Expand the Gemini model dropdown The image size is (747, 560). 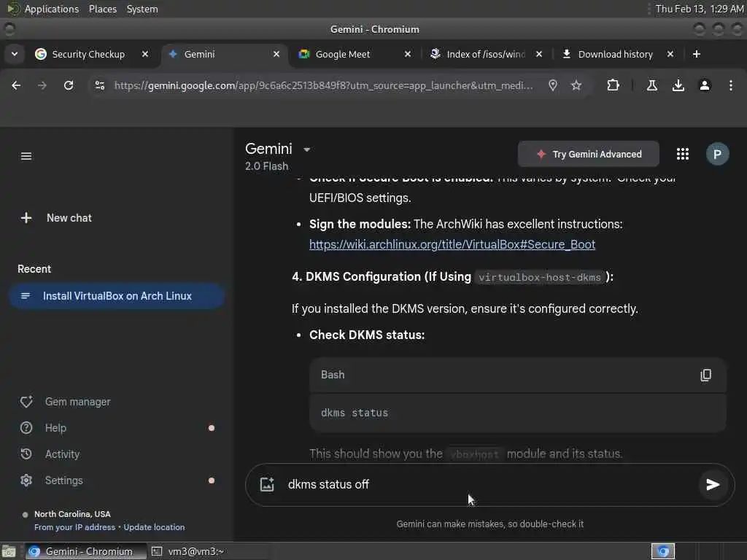[307, 149]
